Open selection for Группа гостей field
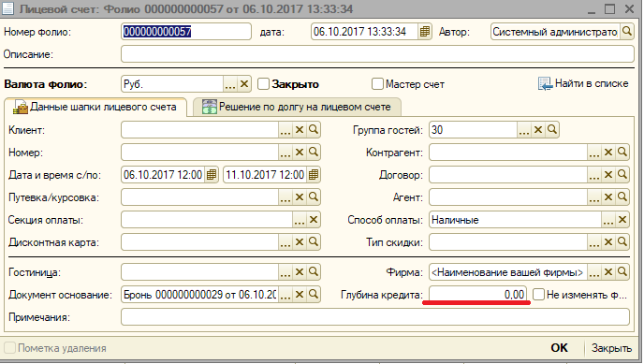644x364 pixels. tap(523, 130)
